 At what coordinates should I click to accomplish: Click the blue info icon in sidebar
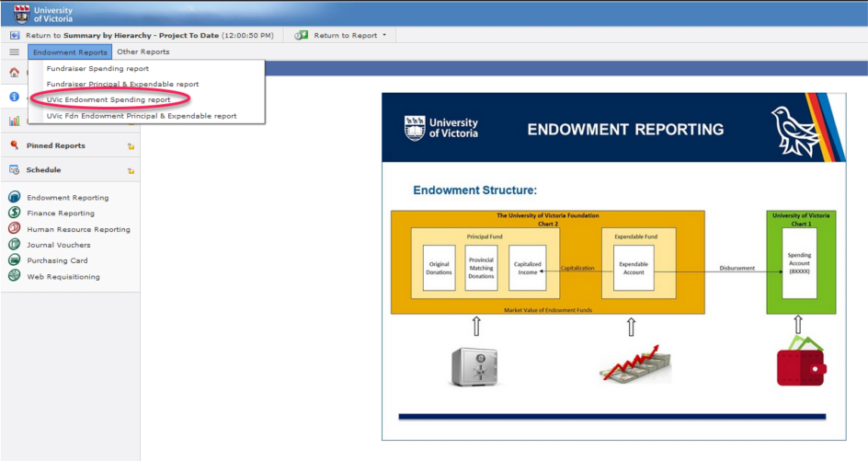click(15, 97)
